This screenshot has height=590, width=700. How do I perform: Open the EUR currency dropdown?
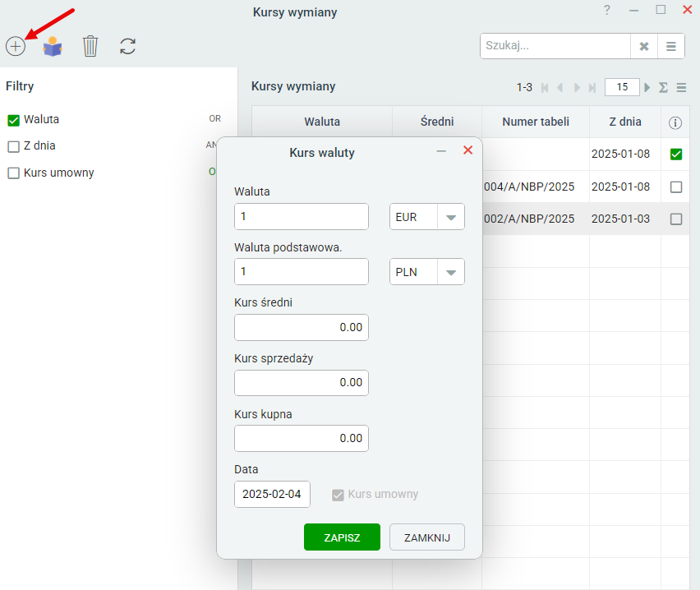pyautogui.click(x=451, y=217)
